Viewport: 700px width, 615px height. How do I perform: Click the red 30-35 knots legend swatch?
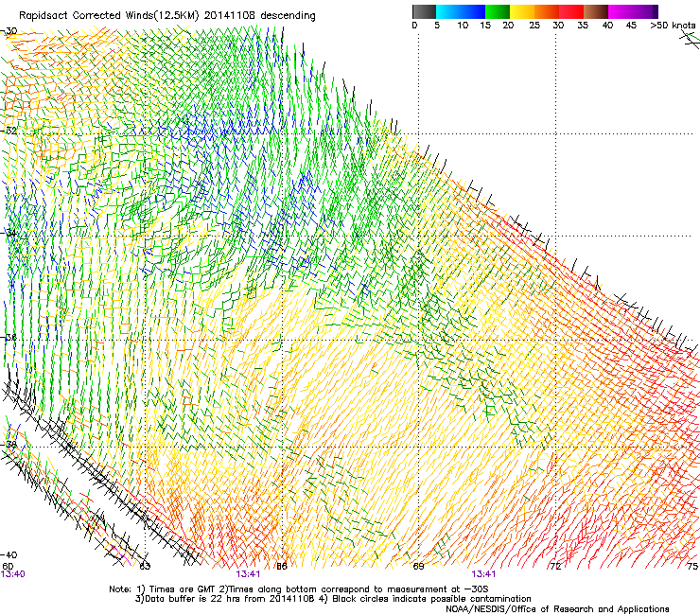tap(571, 11)
